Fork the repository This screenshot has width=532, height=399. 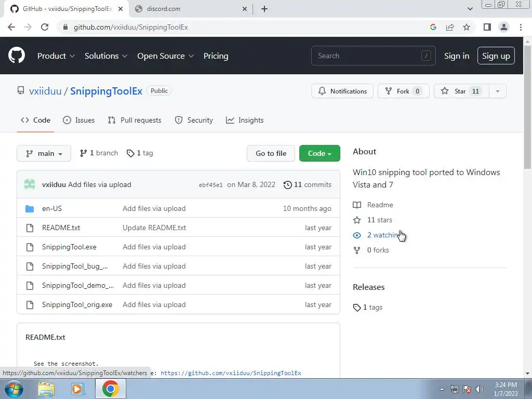click(x=403, y=91)
